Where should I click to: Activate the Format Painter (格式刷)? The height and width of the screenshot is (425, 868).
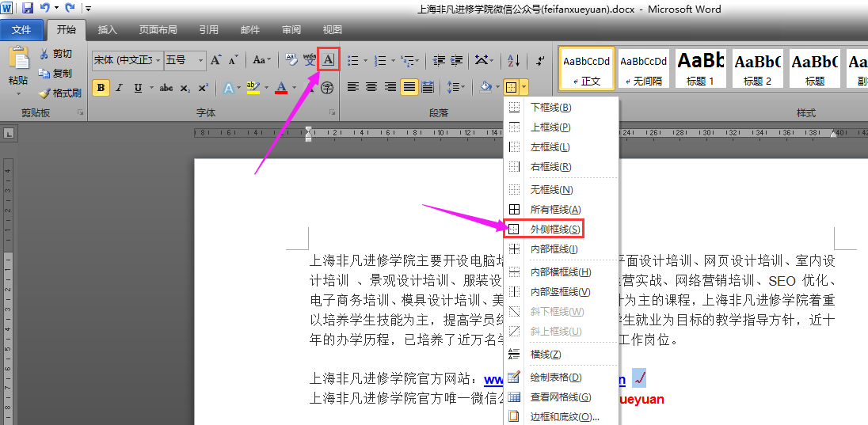coord(59,93)
